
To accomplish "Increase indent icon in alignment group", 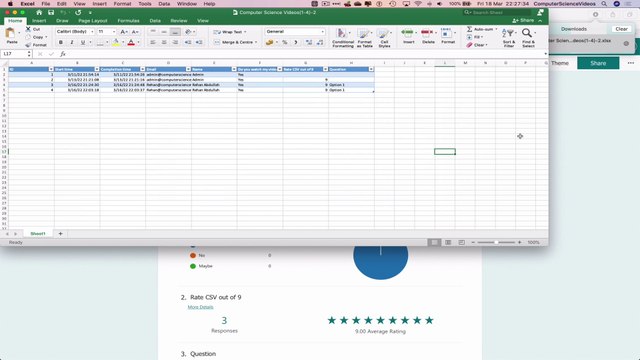I will pos(199,42).
